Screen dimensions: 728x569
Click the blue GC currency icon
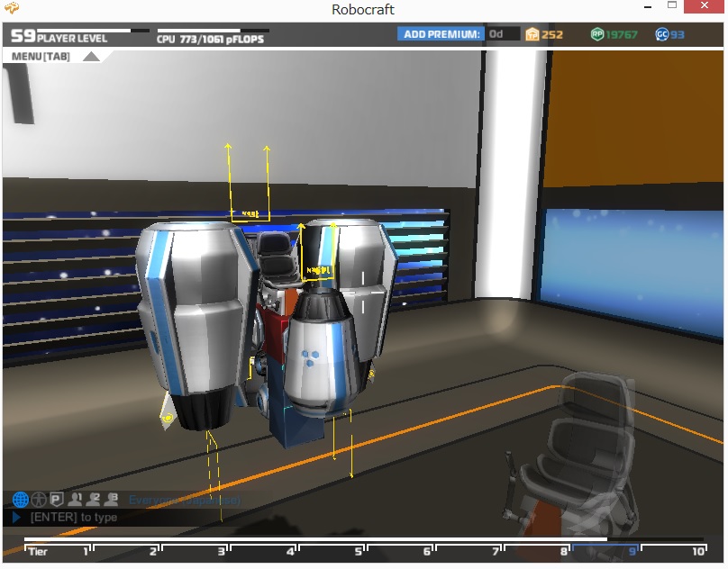661,34
